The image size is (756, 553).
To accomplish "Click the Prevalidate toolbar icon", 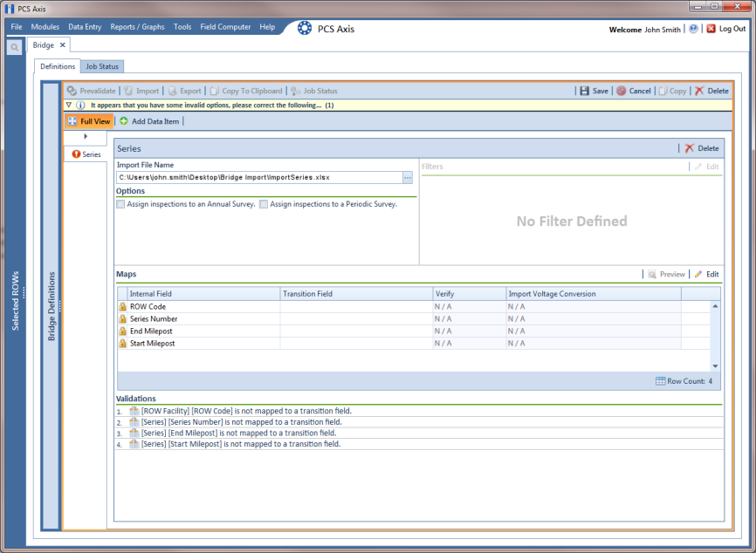I will coord(72,91).
